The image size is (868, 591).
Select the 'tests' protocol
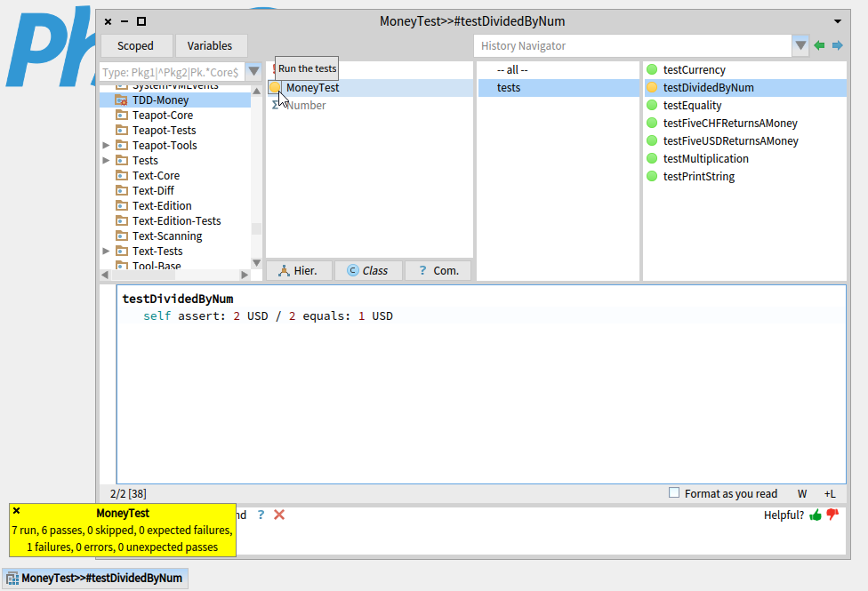pyautogui.click(x=559, y=87)
